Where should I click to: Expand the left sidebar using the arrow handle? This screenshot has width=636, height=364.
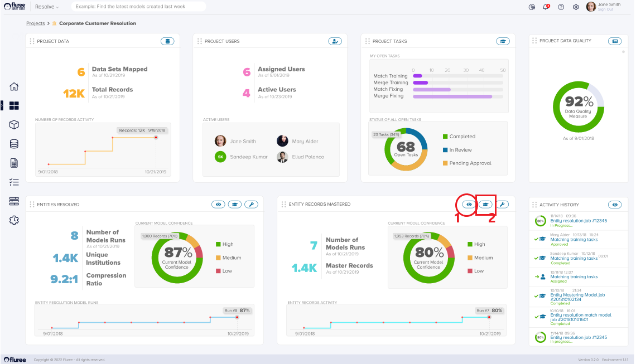coord(2,105)
